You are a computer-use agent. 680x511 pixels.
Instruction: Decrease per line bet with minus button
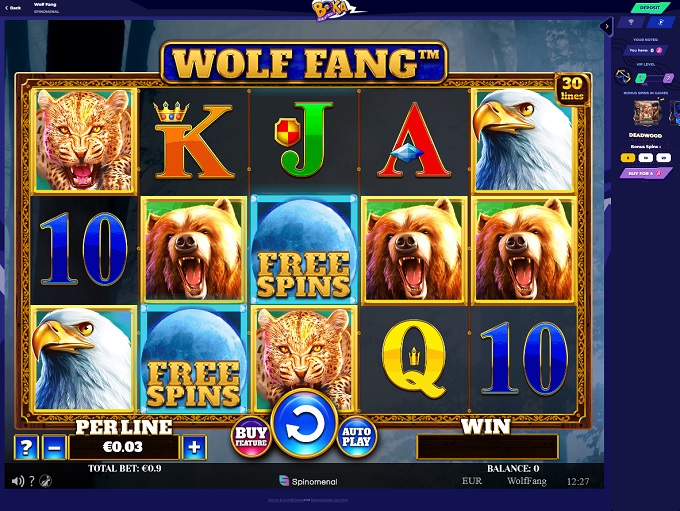54,447
